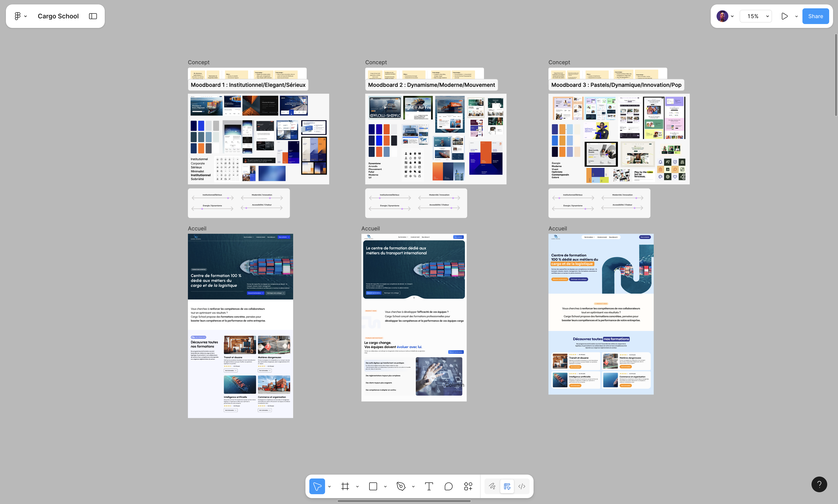Click the help question mark icon

pos(819,484)
